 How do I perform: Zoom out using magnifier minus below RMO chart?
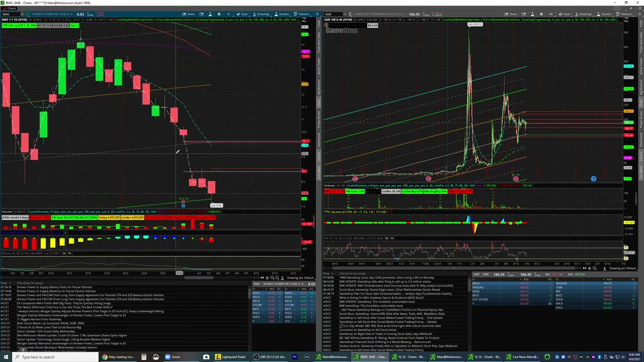277,278
